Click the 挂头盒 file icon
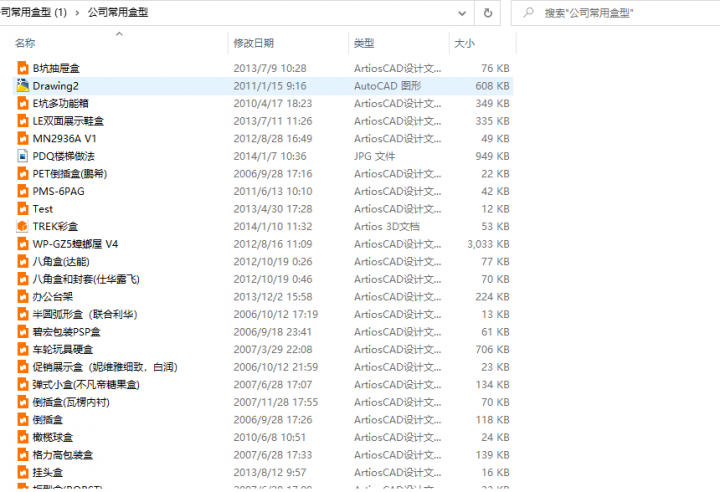Image resolution: width=720 pixels, height=492 pixels. 22,472
